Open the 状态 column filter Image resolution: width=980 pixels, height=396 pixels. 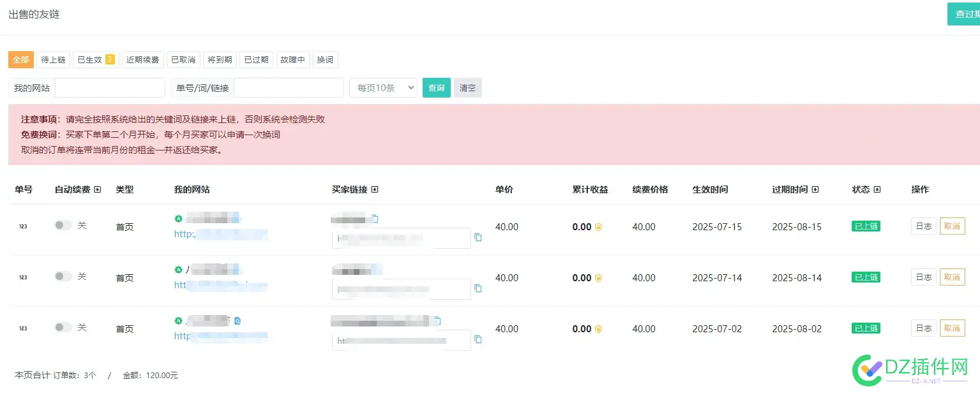coord(877,189)
